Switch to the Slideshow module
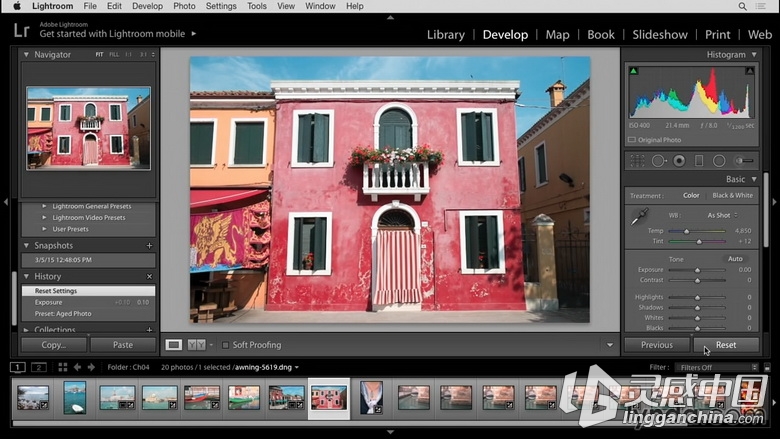The image size is (780, 439). (660, 34)
